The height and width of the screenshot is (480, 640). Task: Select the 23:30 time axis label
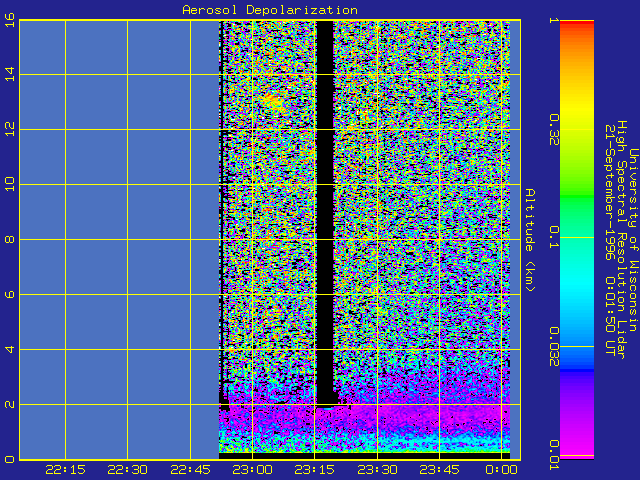377,470
